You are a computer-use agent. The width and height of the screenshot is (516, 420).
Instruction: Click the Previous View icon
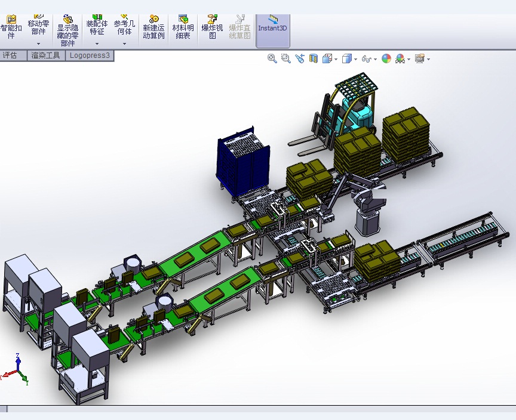299,58
